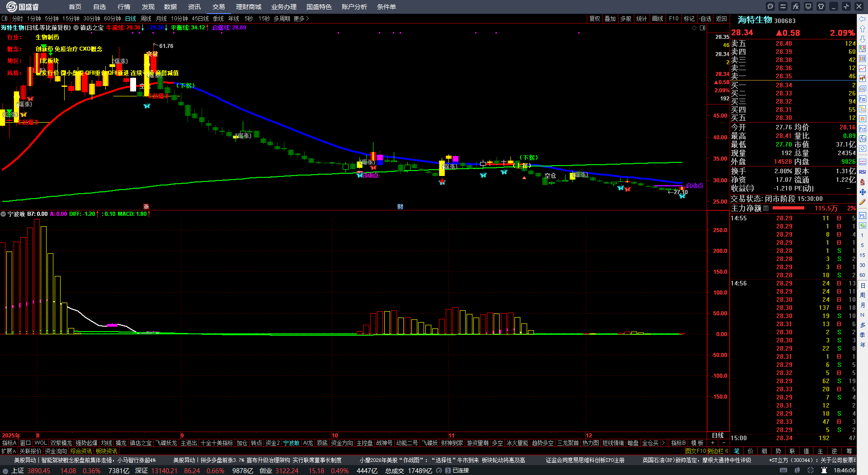The width and height of the screenshot is (868, 475).
Task: Switch to 60分钟 period tab
Action: (x=113, y=19)
